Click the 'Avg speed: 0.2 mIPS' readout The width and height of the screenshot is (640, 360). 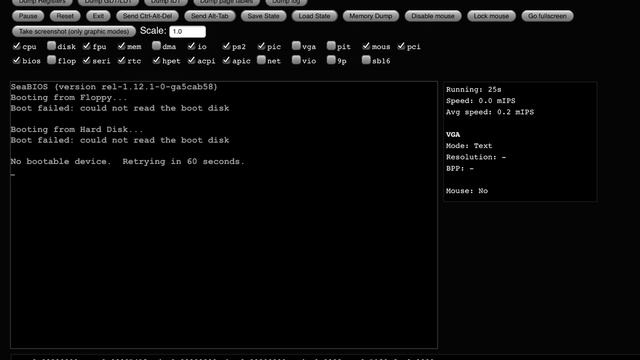[490, 112]
